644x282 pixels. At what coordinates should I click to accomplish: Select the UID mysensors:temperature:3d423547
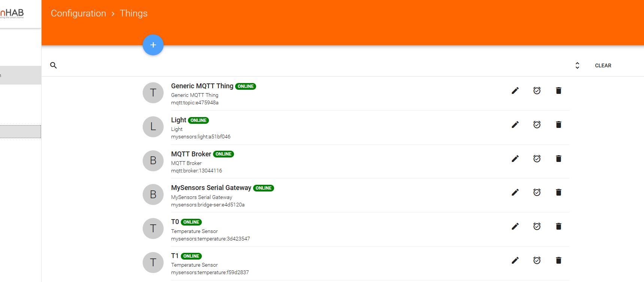[210, 239]
